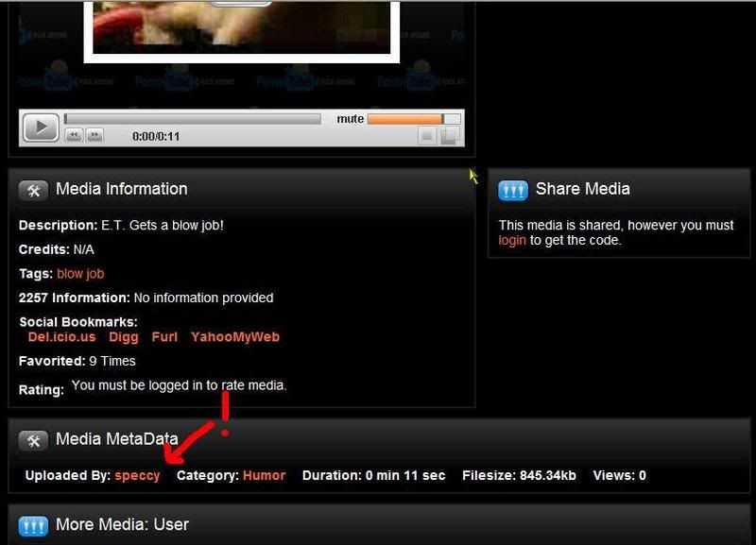Click the small square size button in player
756x545 pixels.
pos(427,136)
